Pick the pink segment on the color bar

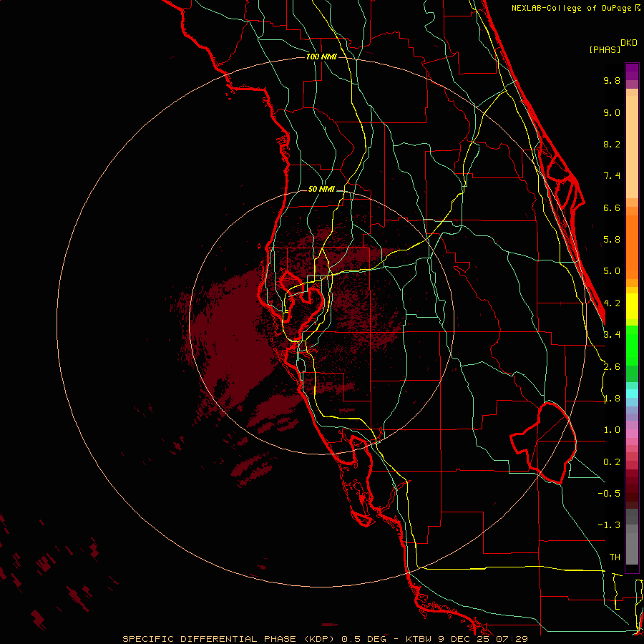pyautogui.click(x=632, y=434)
